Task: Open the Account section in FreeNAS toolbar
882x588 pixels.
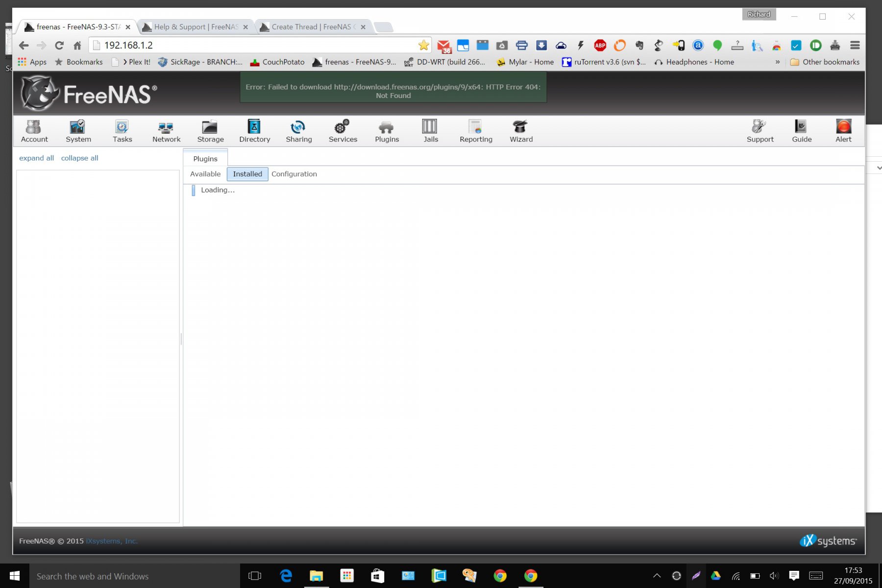Action: tap(34, 131)
